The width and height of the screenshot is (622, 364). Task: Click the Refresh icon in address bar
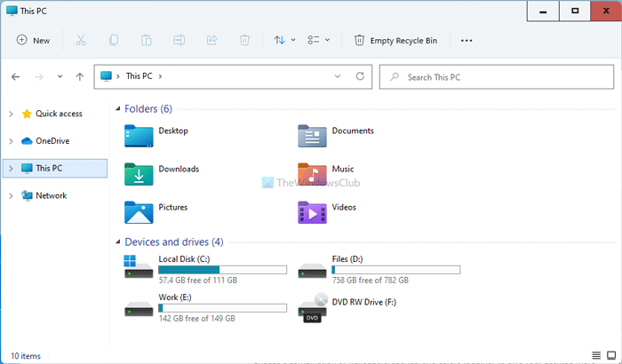coord(360,77)
